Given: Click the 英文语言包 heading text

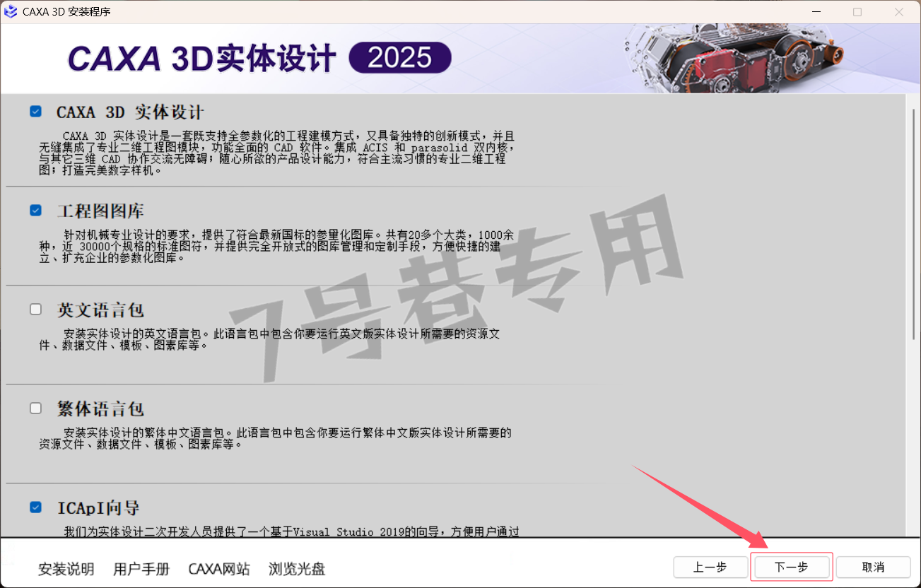Looking at the screenshot, I should coord(100,310).
